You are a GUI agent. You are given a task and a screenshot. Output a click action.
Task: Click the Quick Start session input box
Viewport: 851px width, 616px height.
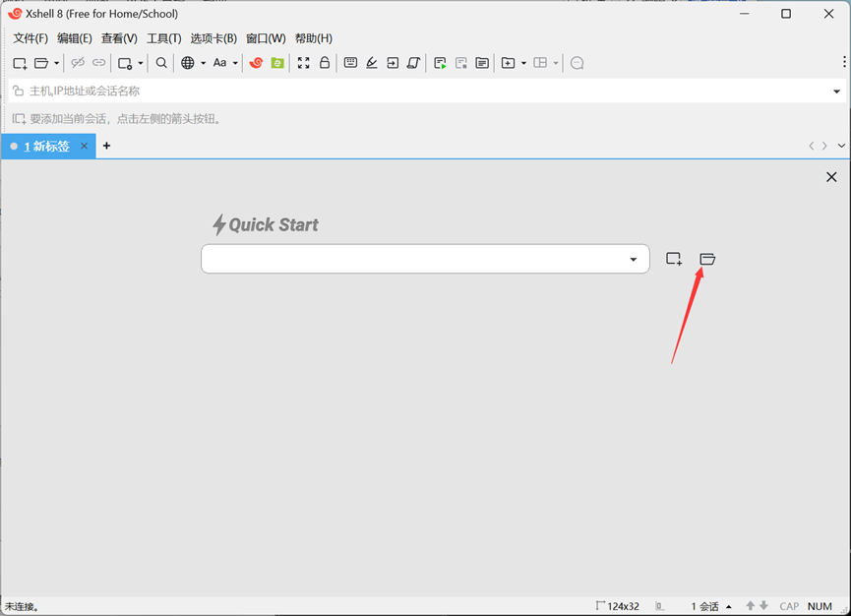pyautogui.click(x=425, y=259)
